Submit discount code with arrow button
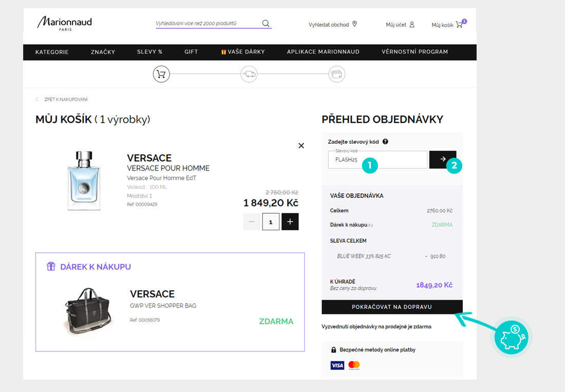 pos(442,159)
